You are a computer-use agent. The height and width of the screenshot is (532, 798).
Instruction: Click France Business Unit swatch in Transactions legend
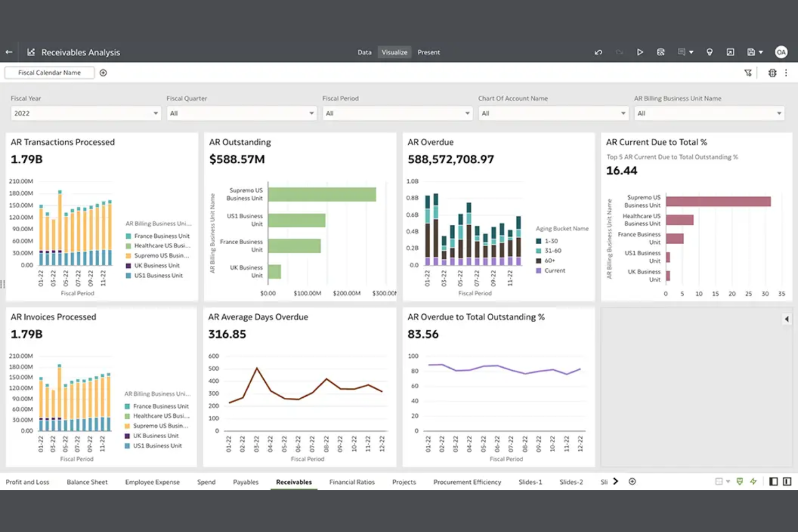coord(128,236)
